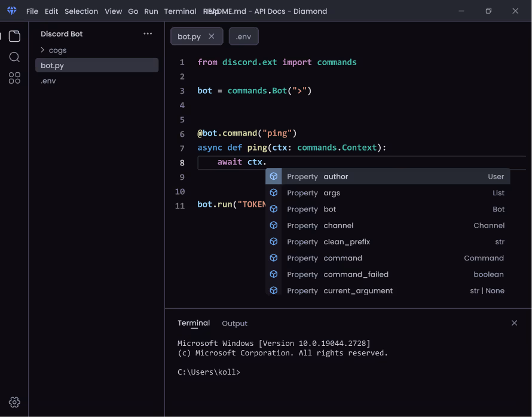Click the Discord Bot project title
The image size is (532, 417).
62,34
